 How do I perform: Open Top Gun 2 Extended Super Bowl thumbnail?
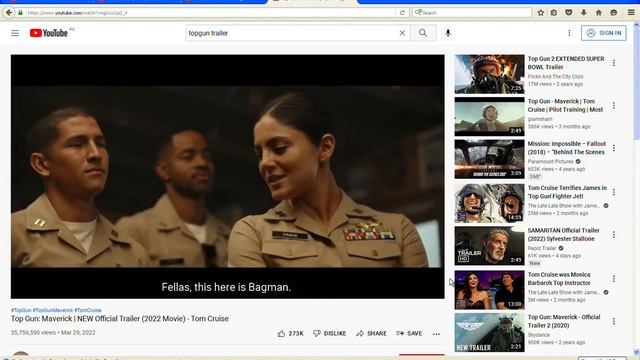[489, 74]
